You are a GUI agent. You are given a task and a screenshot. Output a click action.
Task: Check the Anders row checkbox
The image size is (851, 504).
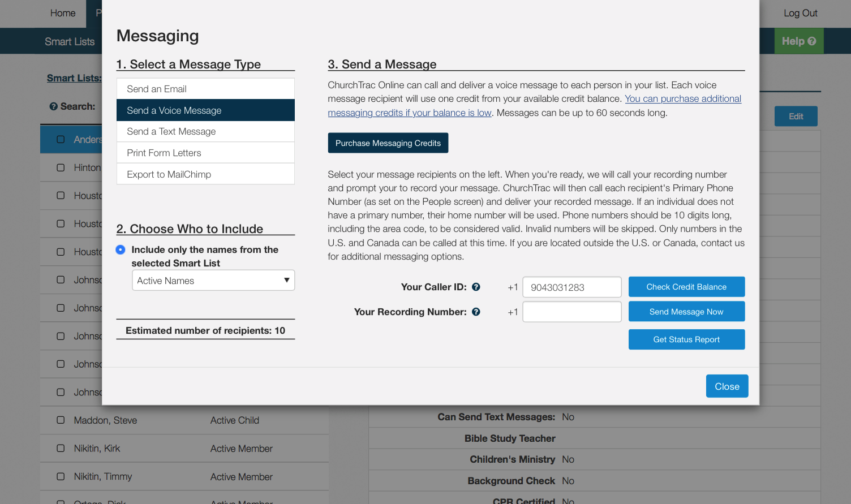tap(61, 139)
